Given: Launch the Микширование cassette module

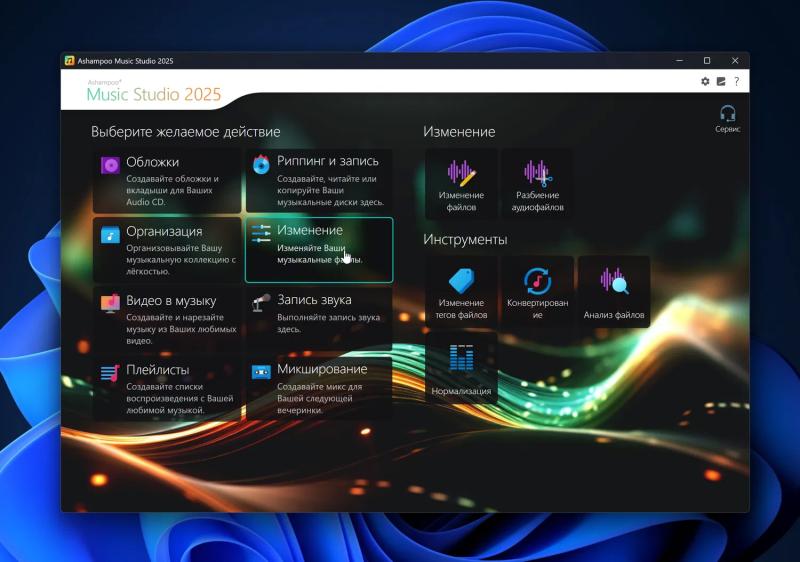Looking at the screenshot, I should tap(319, 389).
